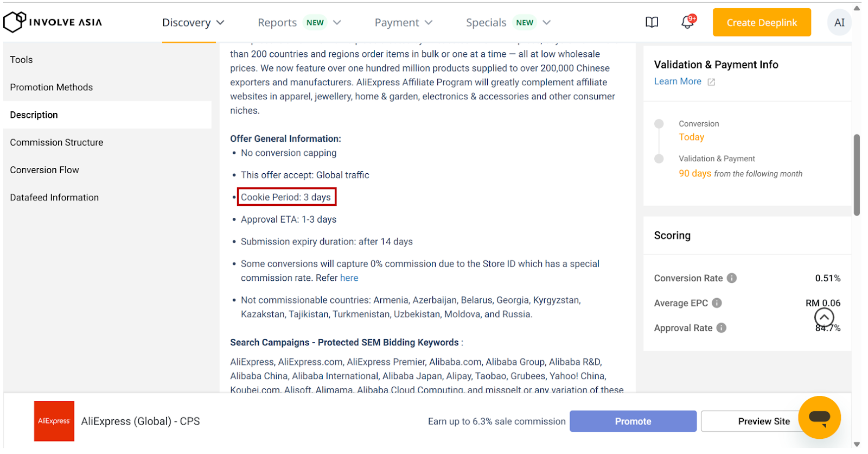
Task: Select the Description section
Action: 107,115
